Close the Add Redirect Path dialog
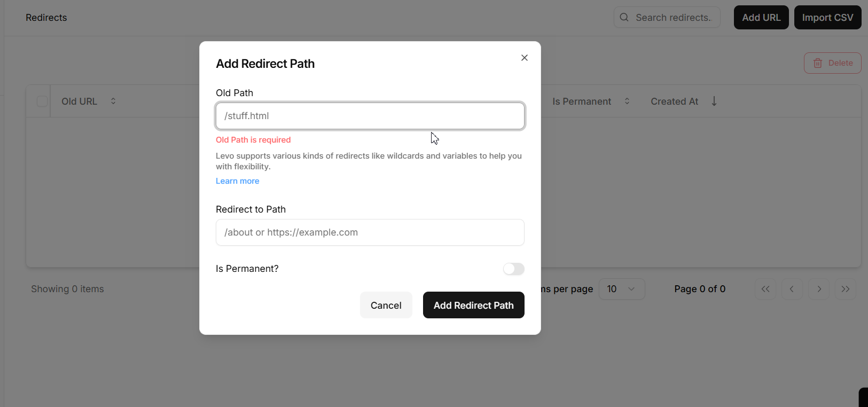 point(525,58)
